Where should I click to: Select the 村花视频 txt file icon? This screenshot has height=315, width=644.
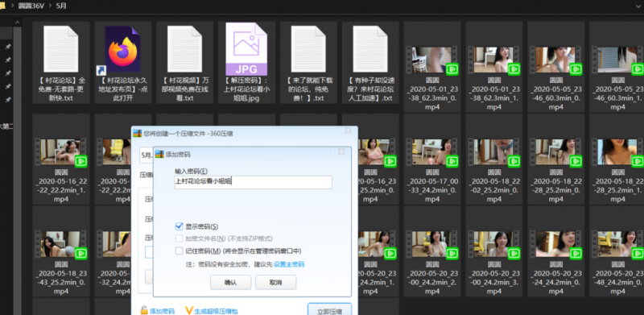pyautogui.click(x=184, y=49)
